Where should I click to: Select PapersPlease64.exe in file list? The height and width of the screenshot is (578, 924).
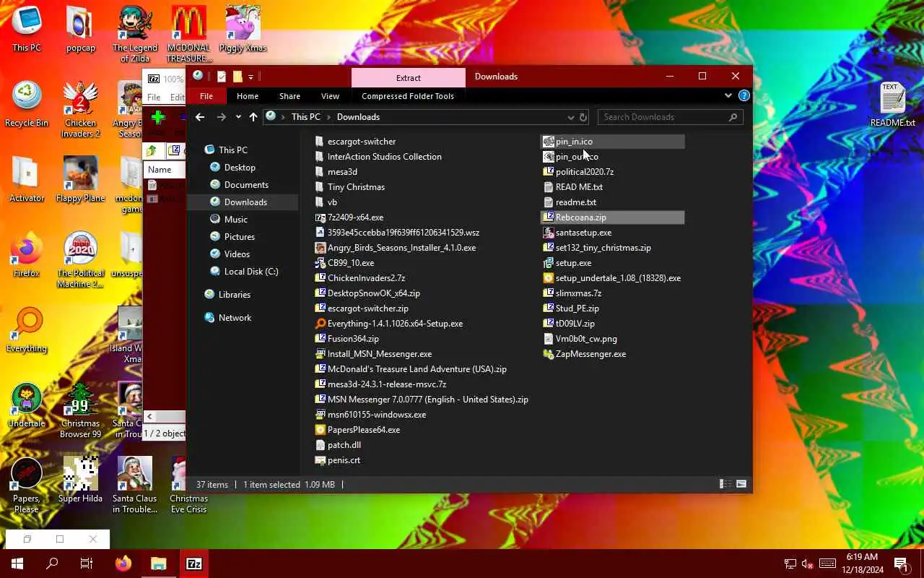pyautogui.click(x=363, y=430)
